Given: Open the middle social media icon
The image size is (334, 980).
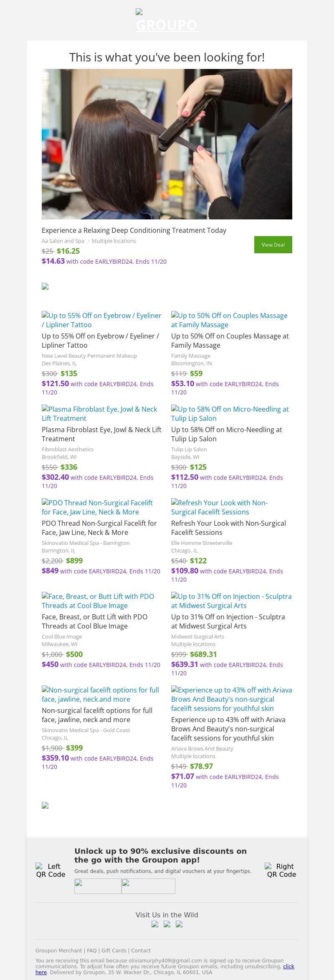Looking at the screenshot, I should 167,924.
